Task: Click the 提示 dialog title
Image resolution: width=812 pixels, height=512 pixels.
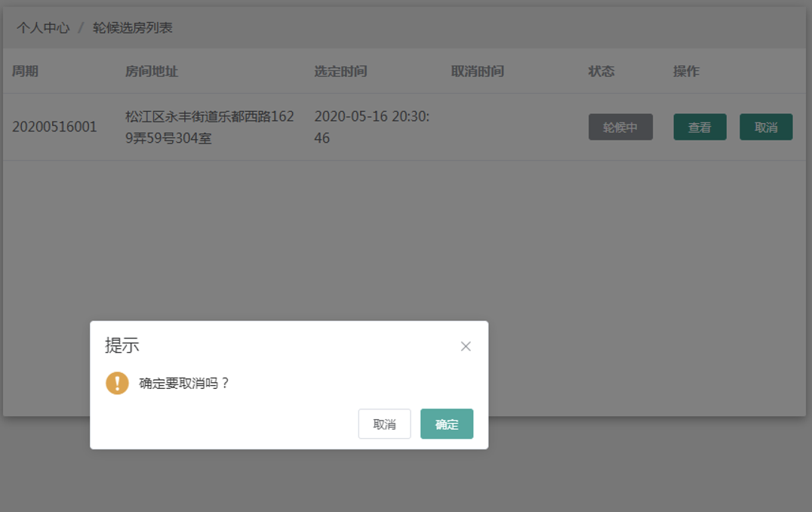Action: click(122, 346)
